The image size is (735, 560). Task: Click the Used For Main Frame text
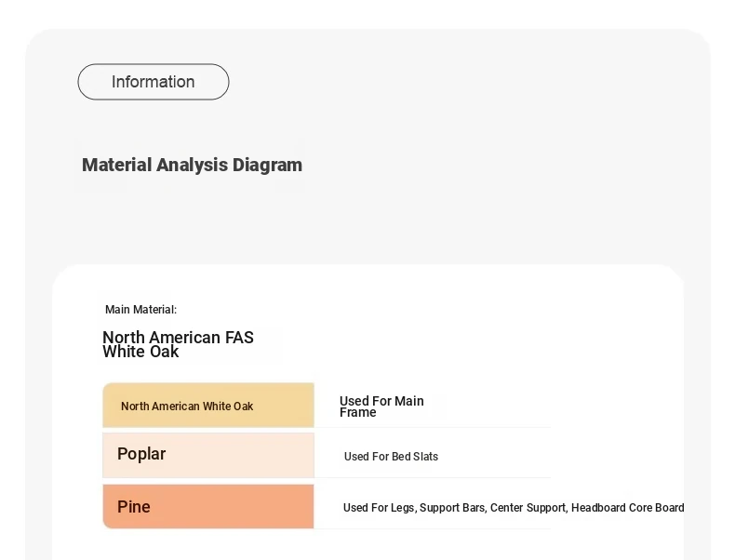[x=381, y=407]
